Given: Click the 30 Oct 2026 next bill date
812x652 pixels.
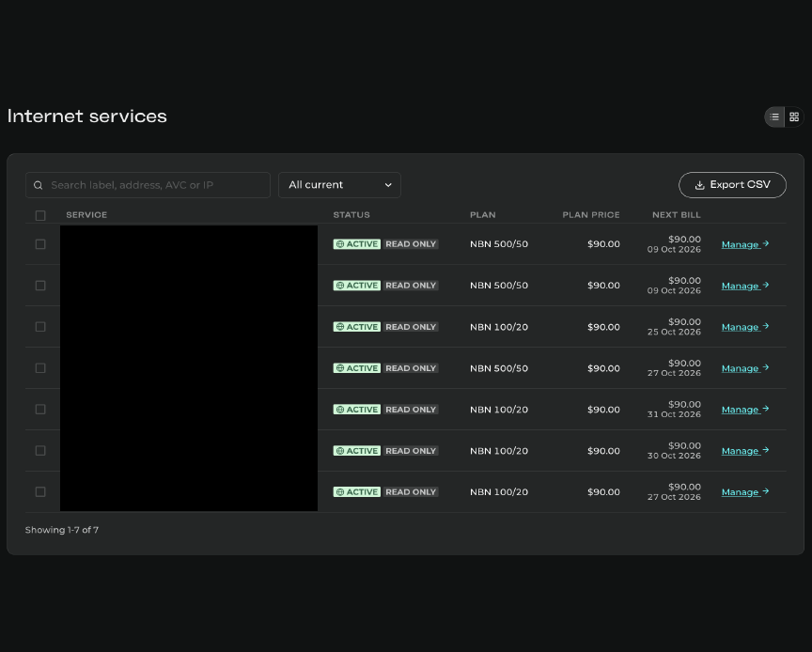Looking at the screenshot, I should (674, 456).
